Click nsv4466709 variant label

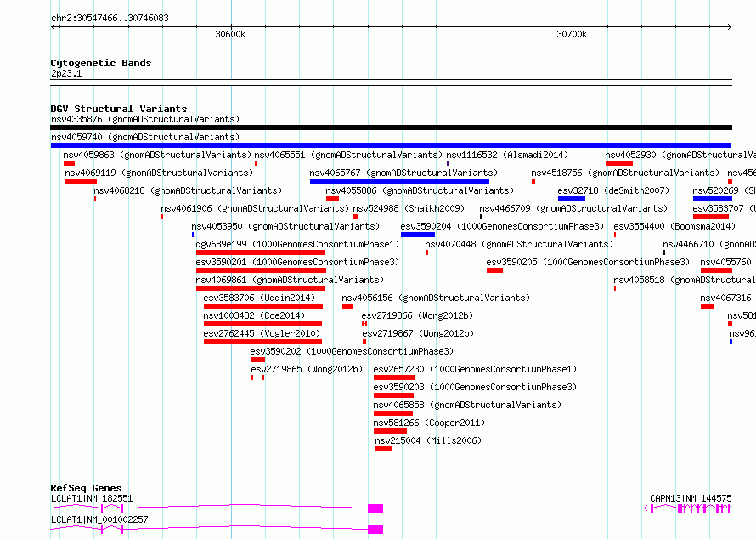(x=573, y=208)
